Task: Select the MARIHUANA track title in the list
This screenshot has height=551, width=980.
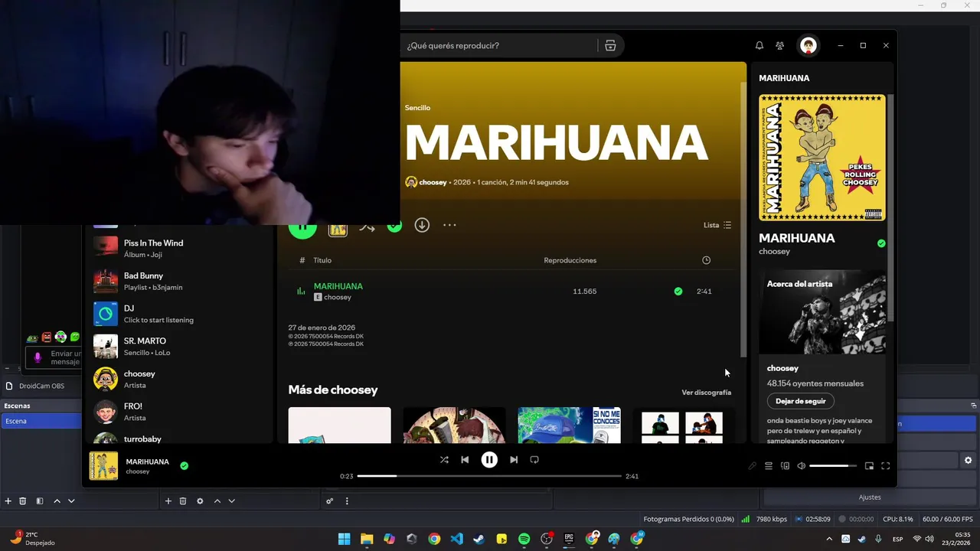Action: coord(338,286)
